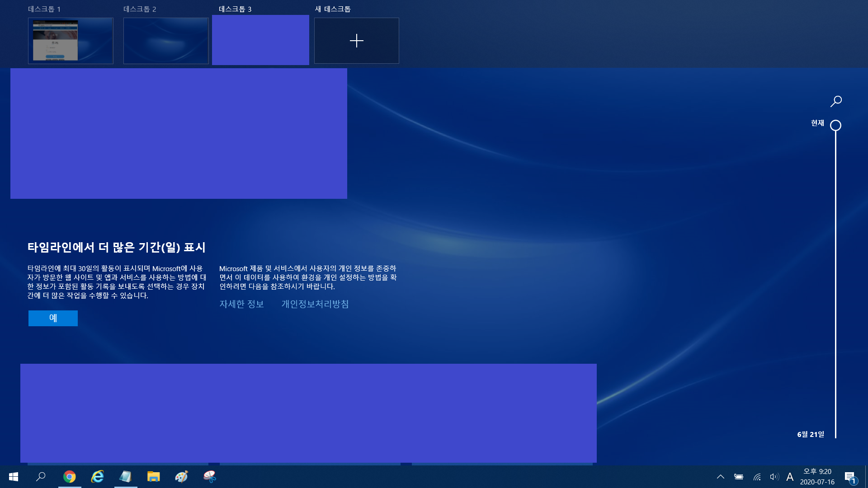
Task: Add a new desktop with plus button
Action: (x=357, y=41)
